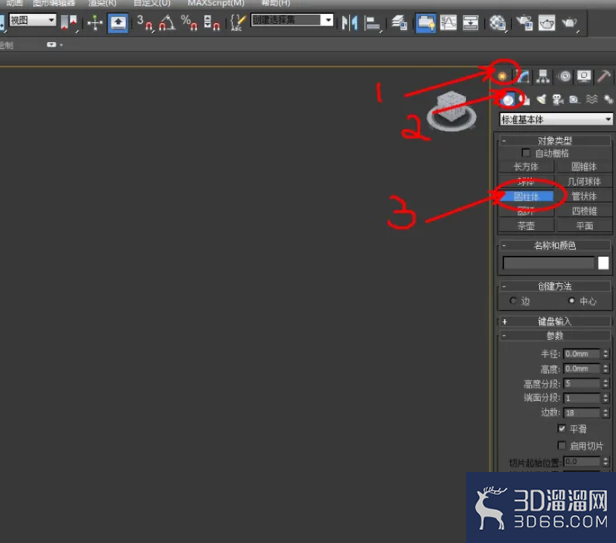616x543 pixels.
Task: Uncheck the 平滑 checkbox
Action: (562, 428)
